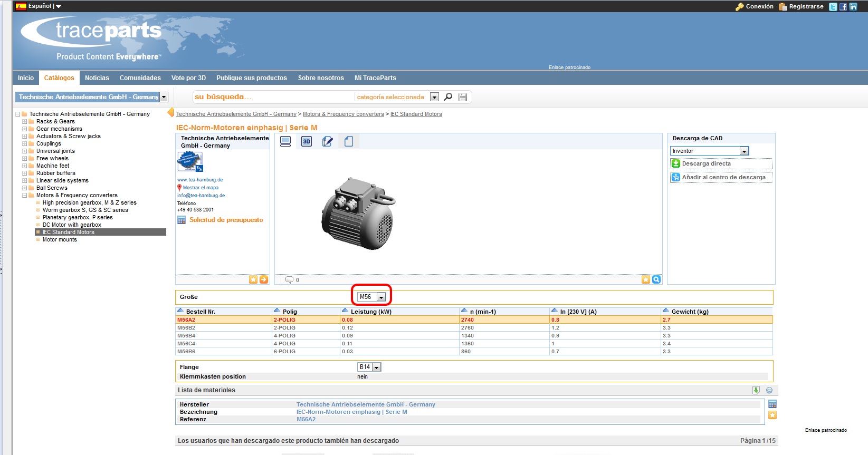Click IEC Standard Motors breadcrumb link
The image size is (868, 455).
416,114
